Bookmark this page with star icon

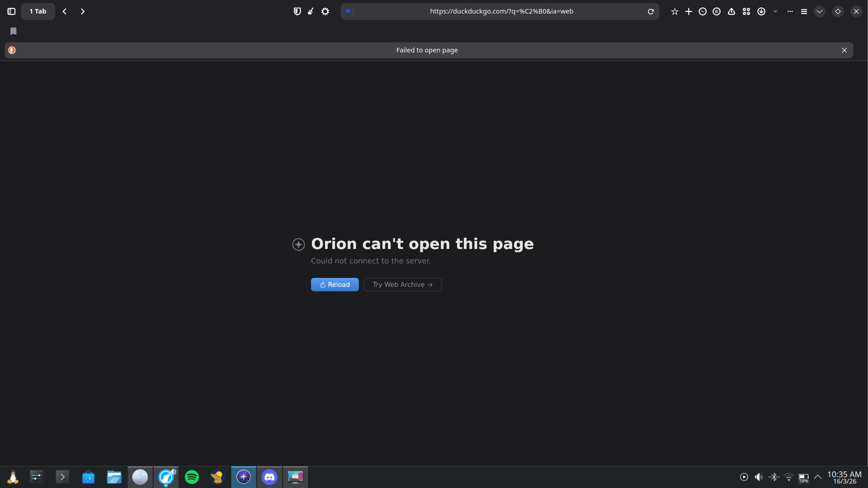pyautogui.click(x=675, y=11)
